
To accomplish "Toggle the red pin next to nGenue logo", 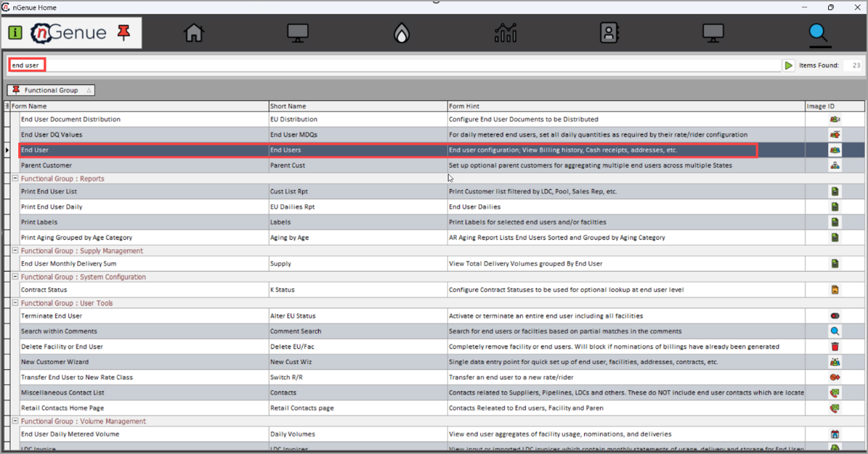I will (123, 33).
